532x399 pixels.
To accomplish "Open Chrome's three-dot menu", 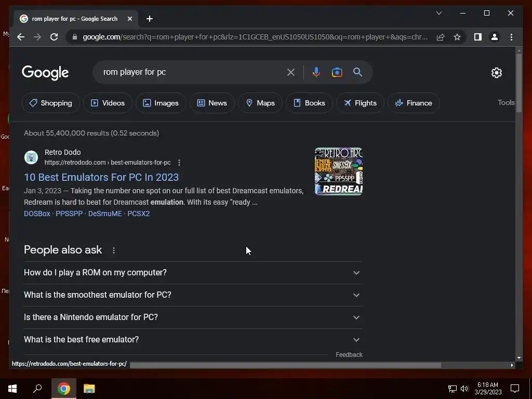I will tap(511, 37).
